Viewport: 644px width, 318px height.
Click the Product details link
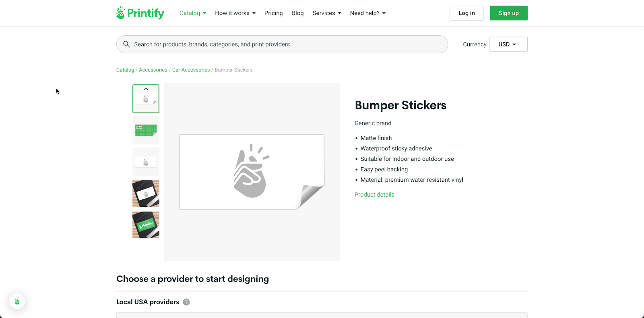point(374,195)
